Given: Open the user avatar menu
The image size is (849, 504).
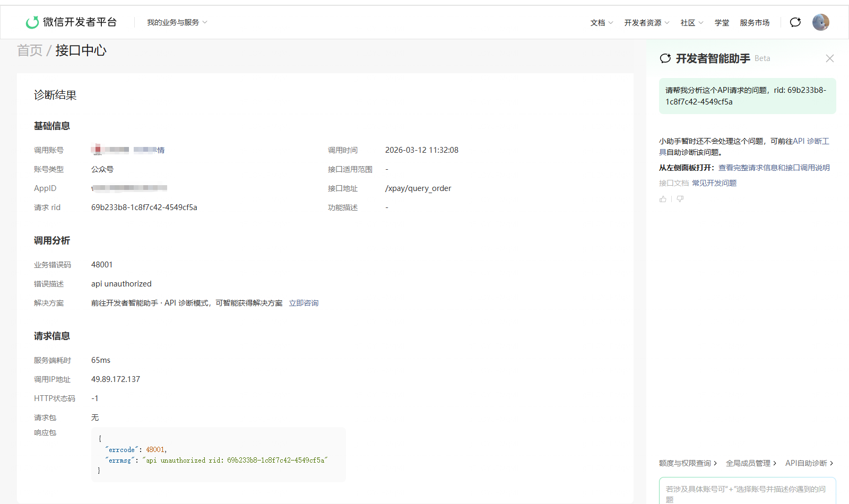Looking at the screenshot, I should [x=820, y=22].
